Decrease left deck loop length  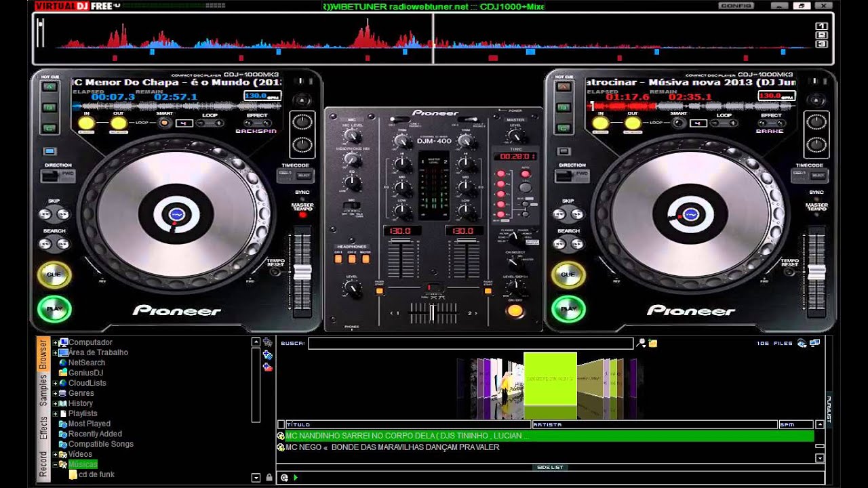tap(201, 123)
